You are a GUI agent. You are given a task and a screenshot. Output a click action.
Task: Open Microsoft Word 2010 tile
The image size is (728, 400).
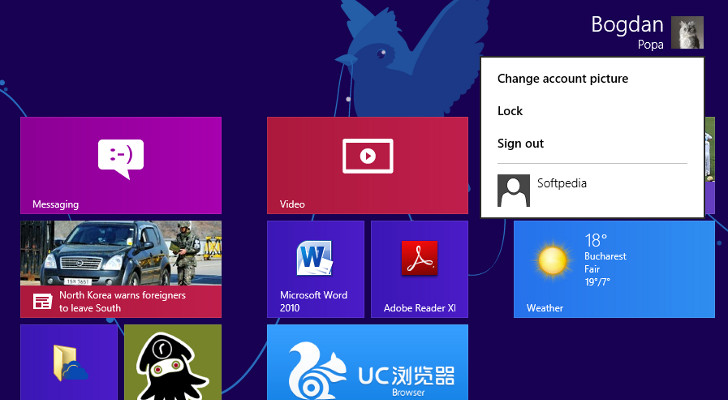click(315, 269)
